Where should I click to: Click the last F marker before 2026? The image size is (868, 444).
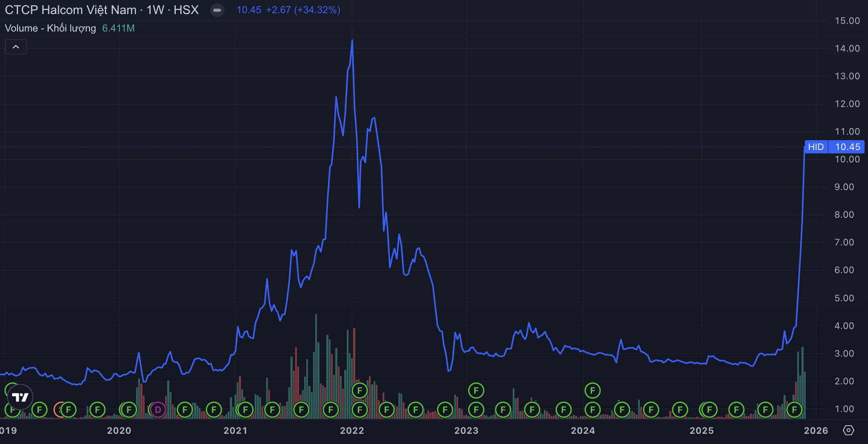pos(794,410)
